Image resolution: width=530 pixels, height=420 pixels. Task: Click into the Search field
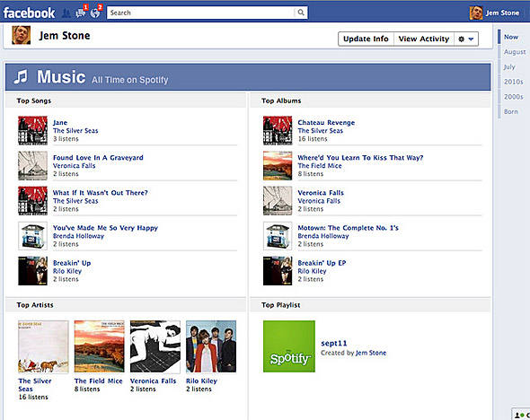(x=201, y=13)
